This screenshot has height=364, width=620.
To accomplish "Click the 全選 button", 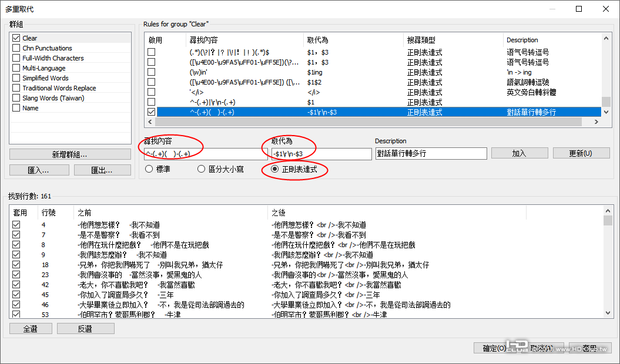I will [31, 328].
